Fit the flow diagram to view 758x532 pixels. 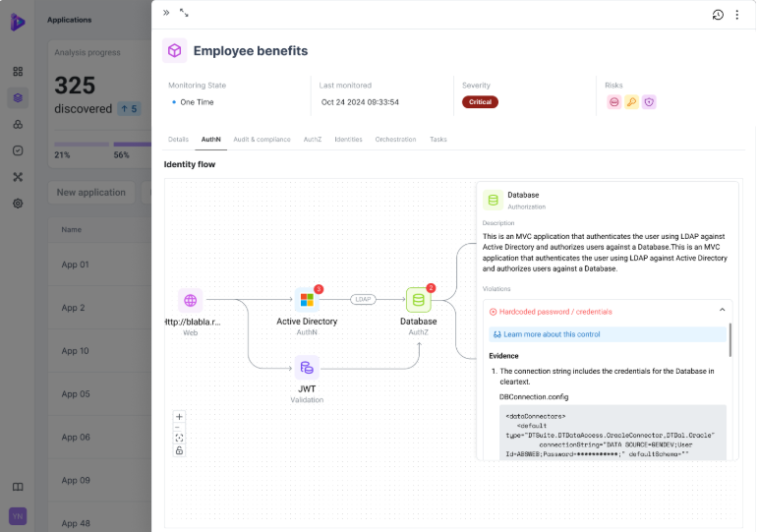point(179,439)
